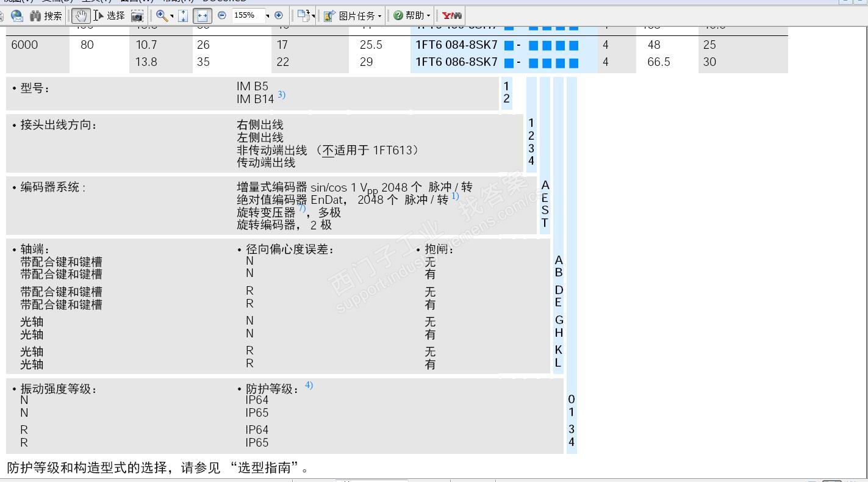The image size is (868, 482).
Task: Click the IM B14 type option text
Action: point(256,99)
